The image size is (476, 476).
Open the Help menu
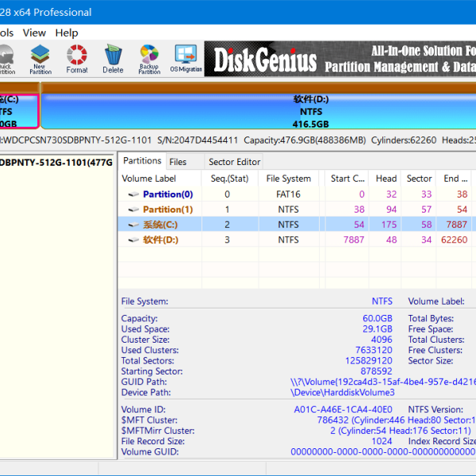point(67,33)
